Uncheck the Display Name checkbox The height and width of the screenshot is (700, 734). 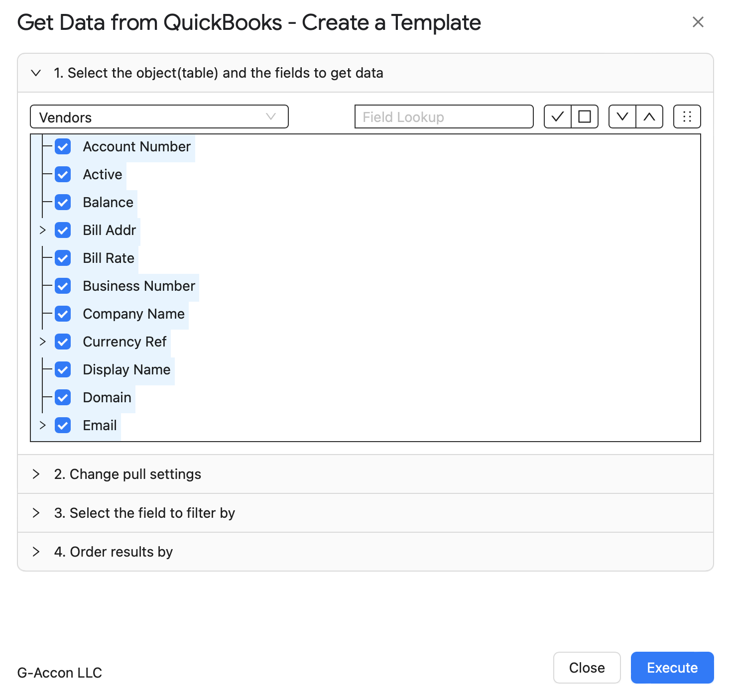point(63,369)
